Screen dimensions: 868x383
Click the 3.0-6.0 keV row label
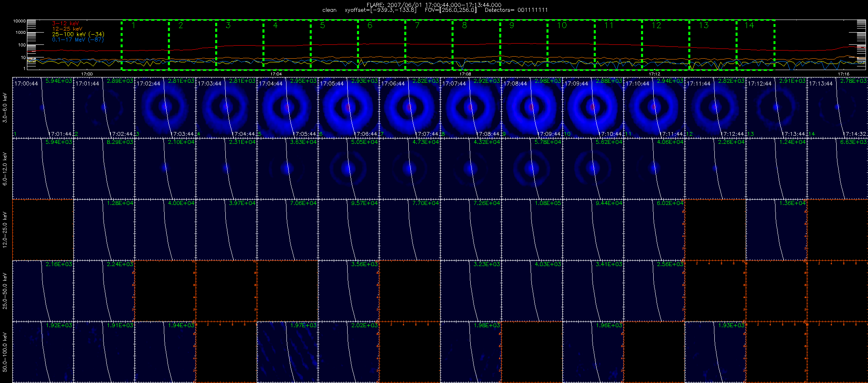pos(5,108)
